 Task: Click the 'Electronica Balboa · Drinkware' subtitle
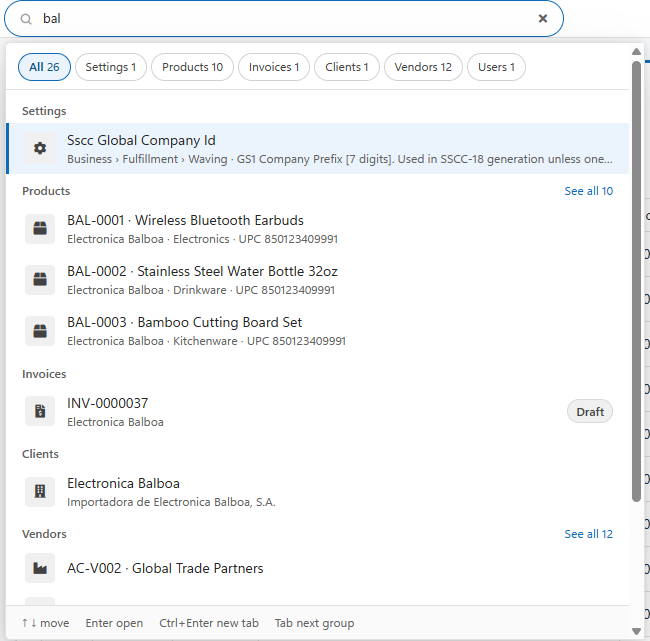point(201,290)
